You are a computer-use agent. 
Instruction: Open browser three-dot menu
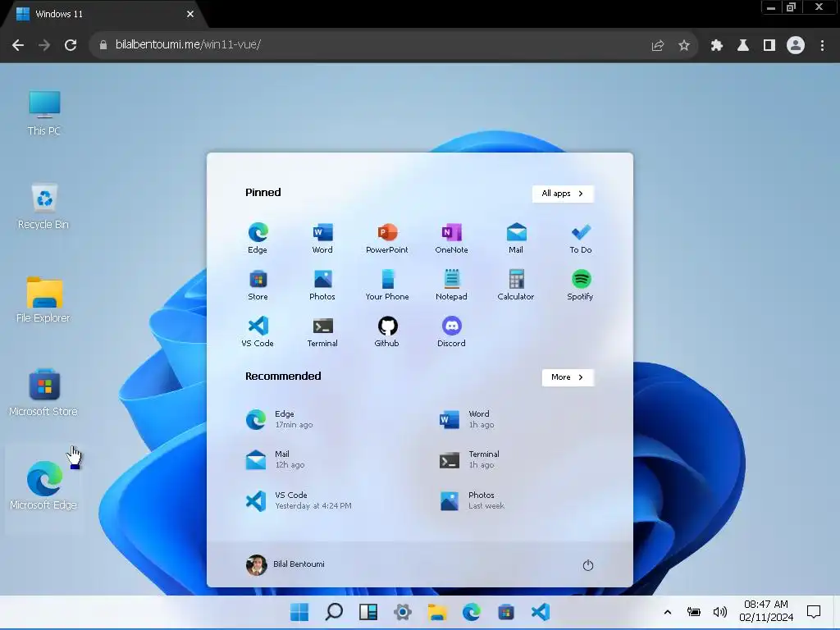pyautogui.click(x=822, y=46)
